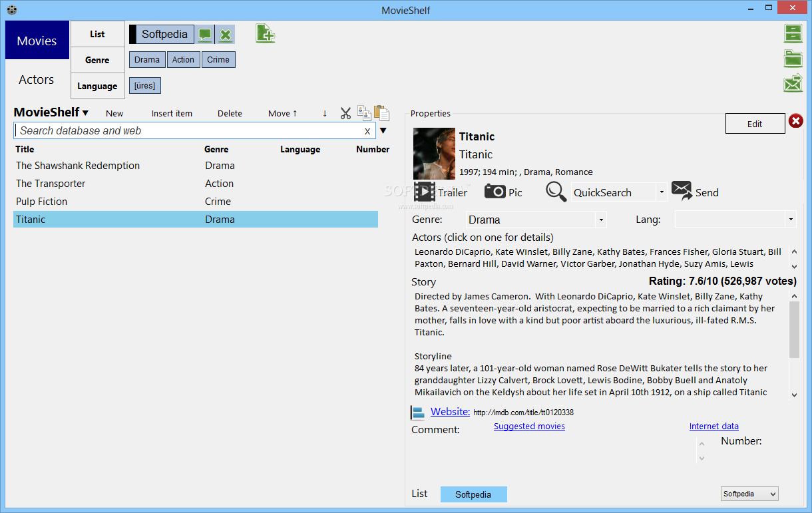The image size is (812, 513).
Task: Expand the search options black arrow
Action: [383, 130]
